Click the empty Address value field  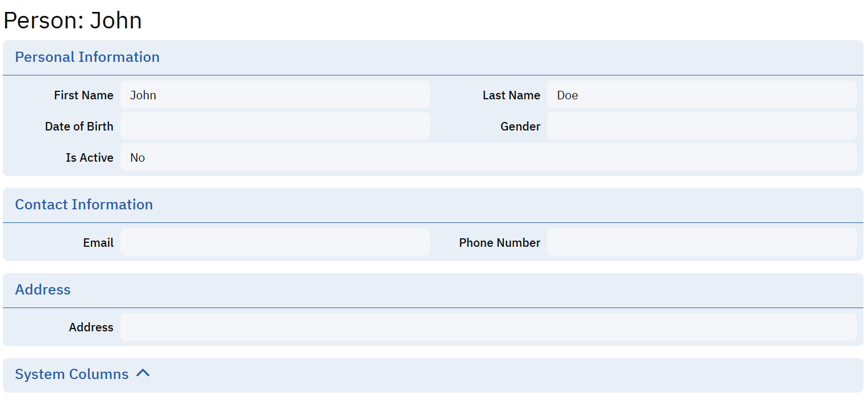pos(487,327)
